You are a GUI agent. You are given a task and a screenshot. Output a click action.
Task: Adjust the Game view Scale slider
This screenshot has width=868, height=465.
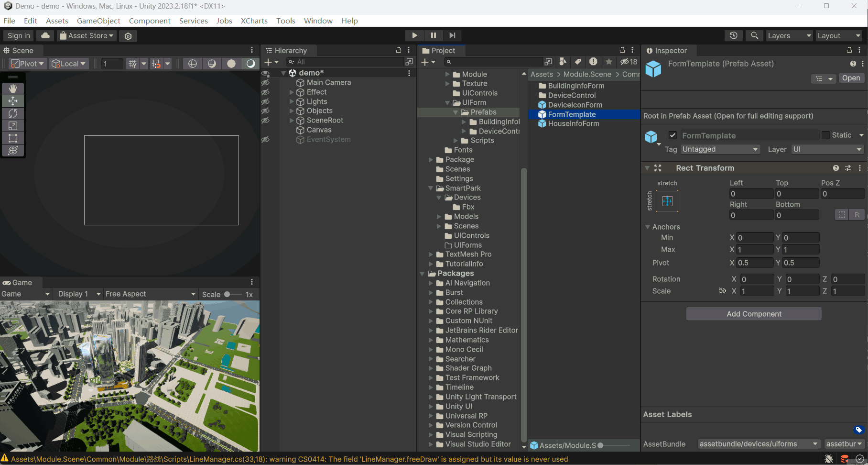click(x=228, y=294)
